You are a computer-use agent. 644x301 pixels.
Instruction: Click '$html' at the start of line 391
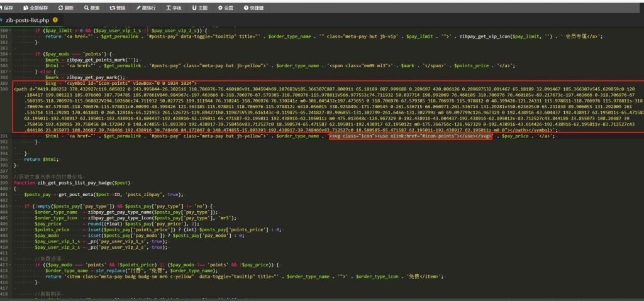[x=52, y=136]
